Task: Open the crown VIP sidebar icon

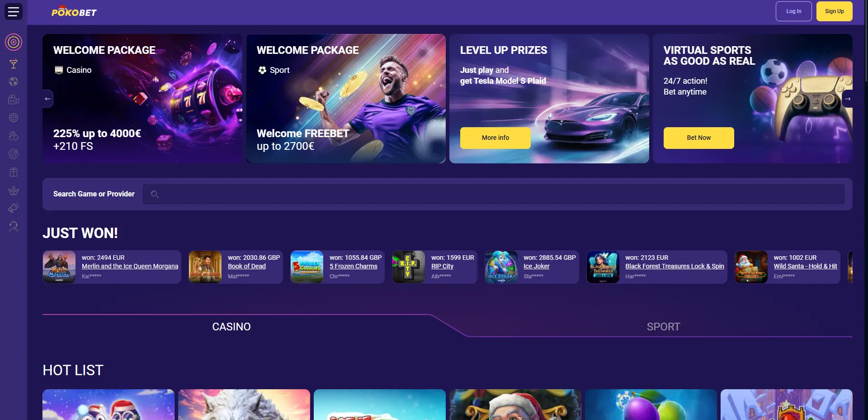Action: (x=14, y=190)
